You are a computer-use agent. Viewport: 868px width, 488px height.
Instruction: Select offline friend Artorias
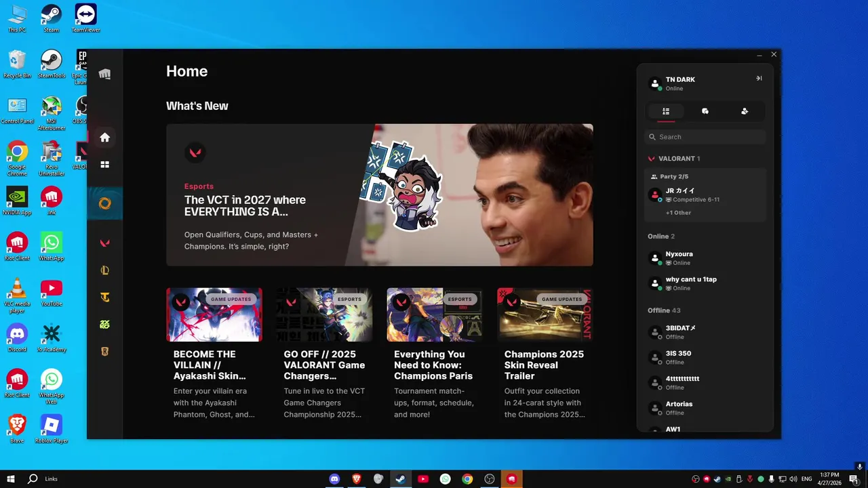[x=705, y=408]
